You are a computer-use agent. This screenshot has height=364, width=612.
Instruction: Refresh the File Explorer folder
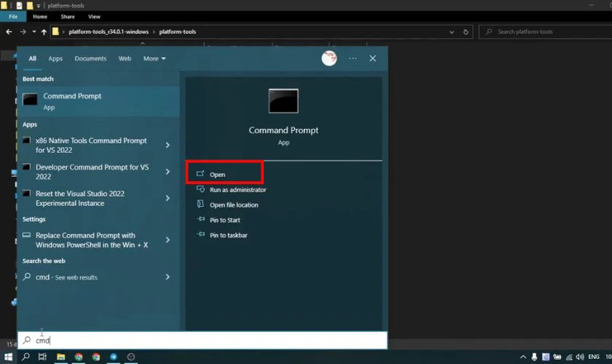click(466, 32)
